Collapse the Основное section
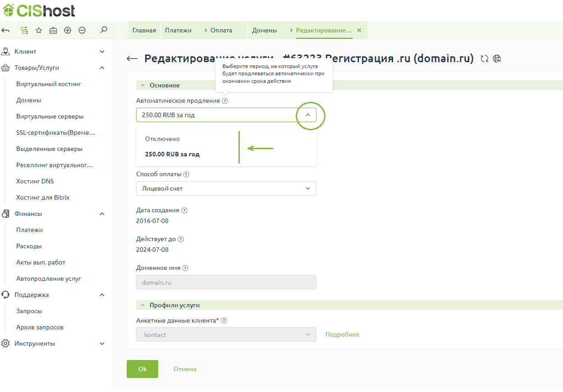 143,85
